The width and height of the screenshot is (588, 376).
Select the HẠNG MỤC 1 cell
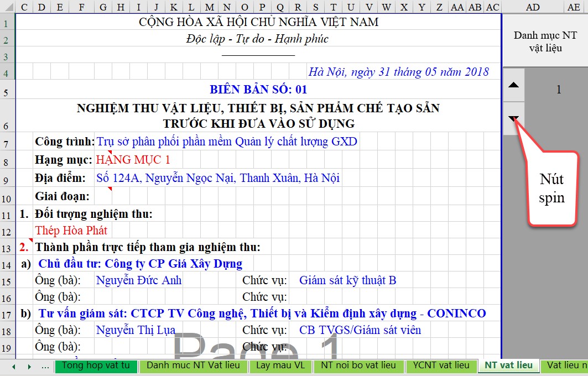point(133,160)
